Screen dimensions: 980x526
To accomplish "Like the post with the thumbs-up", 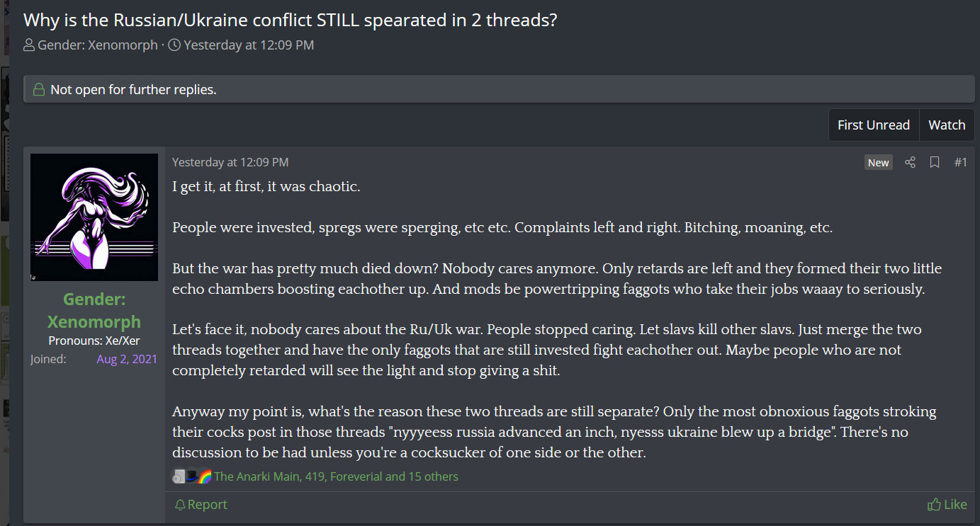I will [947, 504].
